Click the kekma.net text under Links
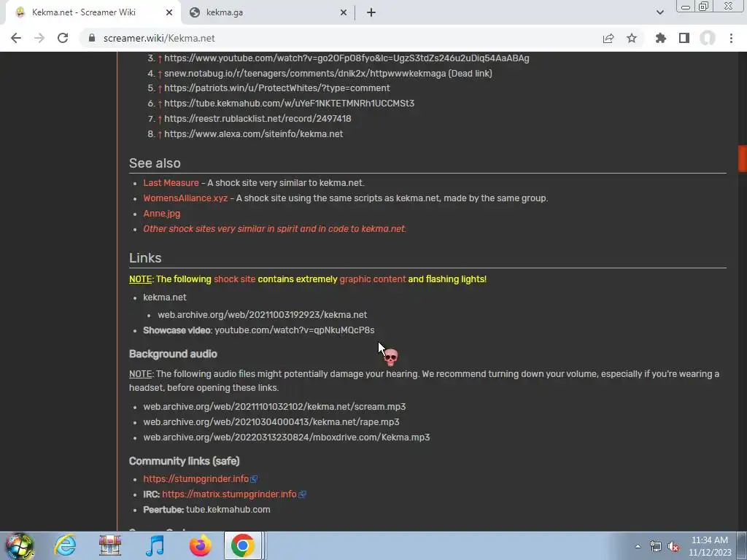The width and height of the screenshot is (747, 560). pos(165,297)
